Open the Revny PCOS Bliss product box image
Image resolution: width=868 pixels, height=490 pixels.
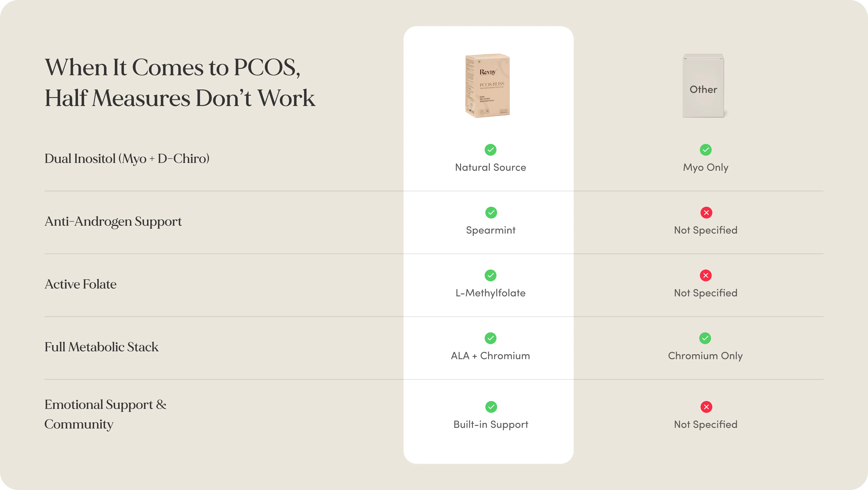click(488, 86)
